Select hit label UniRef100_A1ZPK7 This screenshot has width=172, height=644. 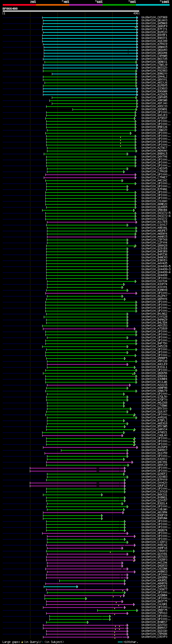pyautogui.click(x=154, y=296)
